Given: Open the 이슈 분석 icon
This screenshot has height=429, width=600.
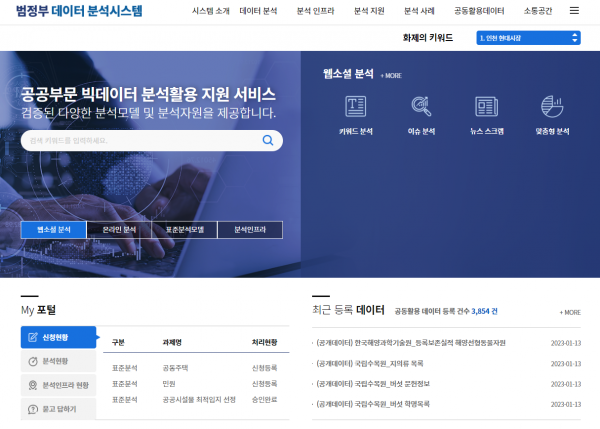Looking at the screenshot, I should click(421, 105).
